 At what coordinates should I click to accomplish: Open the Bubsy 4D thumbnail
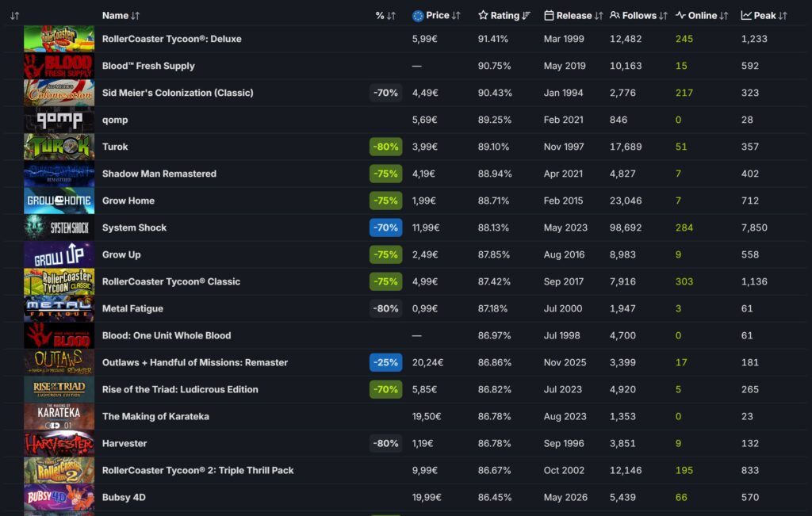pos(59,497)
